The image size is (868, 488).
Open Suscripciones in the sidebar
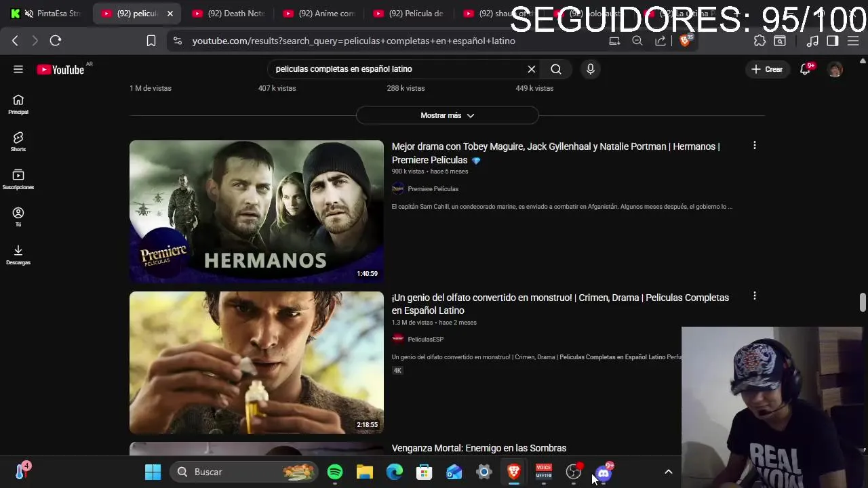18,180
